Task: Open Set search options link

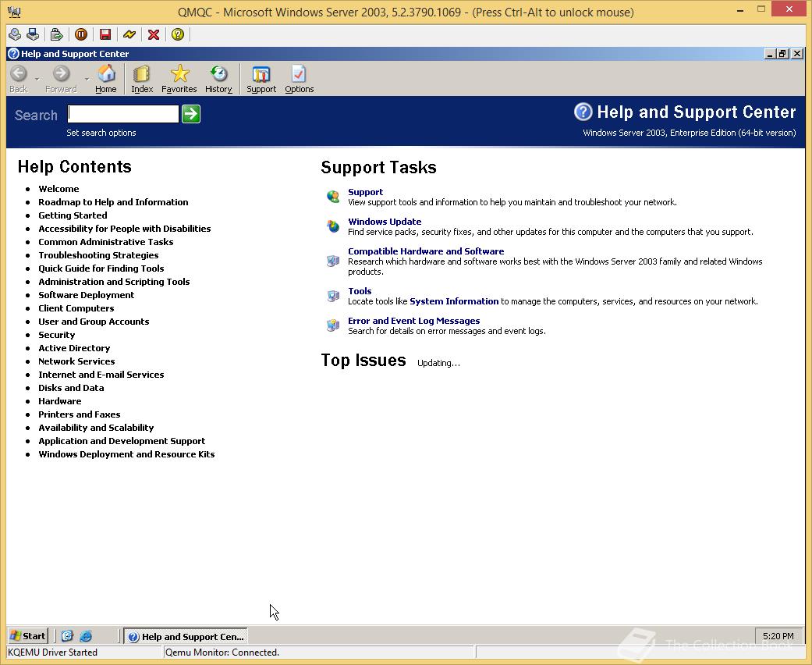Action: (101, 133)
